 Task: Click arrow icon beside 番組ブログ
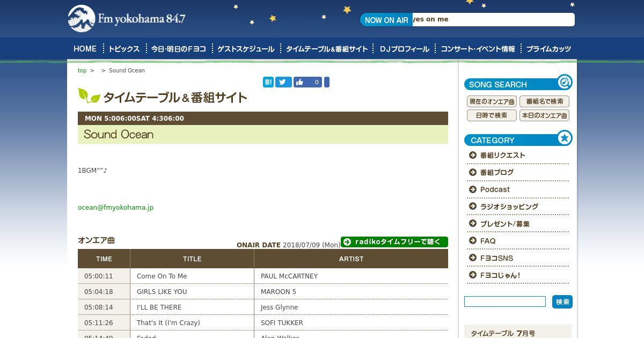point(473,172)
